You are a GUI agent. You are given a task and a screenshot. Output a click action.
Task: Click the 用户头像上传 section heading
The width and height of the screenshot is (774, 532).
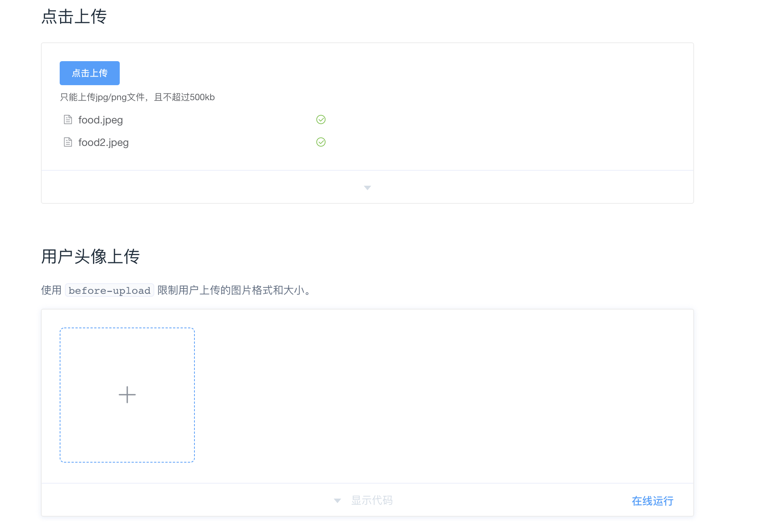90,257
